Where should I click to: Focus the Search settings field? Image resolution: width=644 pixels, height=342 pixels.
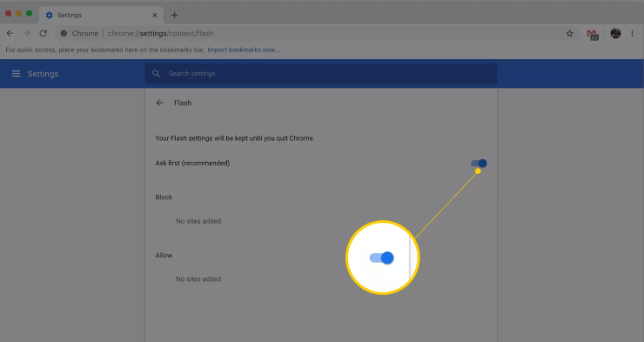[x=321, y=73]
